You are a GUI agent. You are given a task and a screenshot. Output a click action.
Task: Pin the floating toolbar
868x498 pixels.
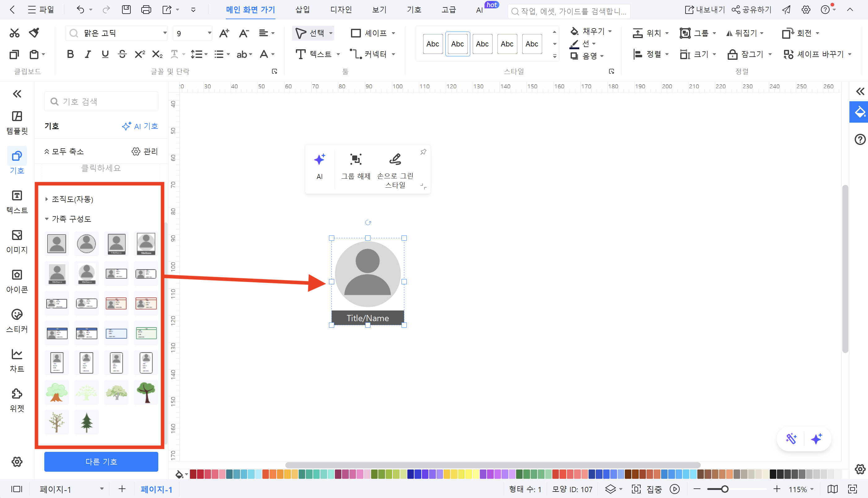pyautogui.click(x=423, y=151)
